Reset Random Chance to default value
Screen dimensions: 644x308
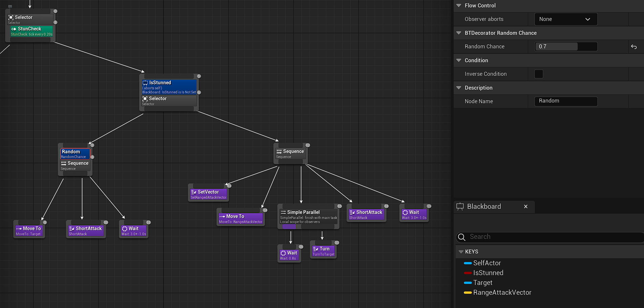pyautogui.click(x=634, y=47)
